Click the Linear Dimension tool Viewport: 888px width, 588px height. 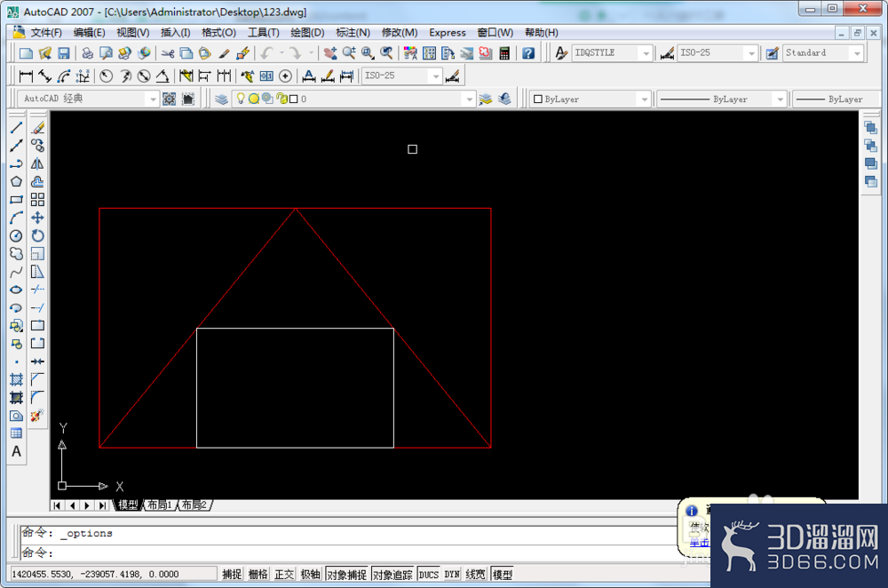[26, 75]
